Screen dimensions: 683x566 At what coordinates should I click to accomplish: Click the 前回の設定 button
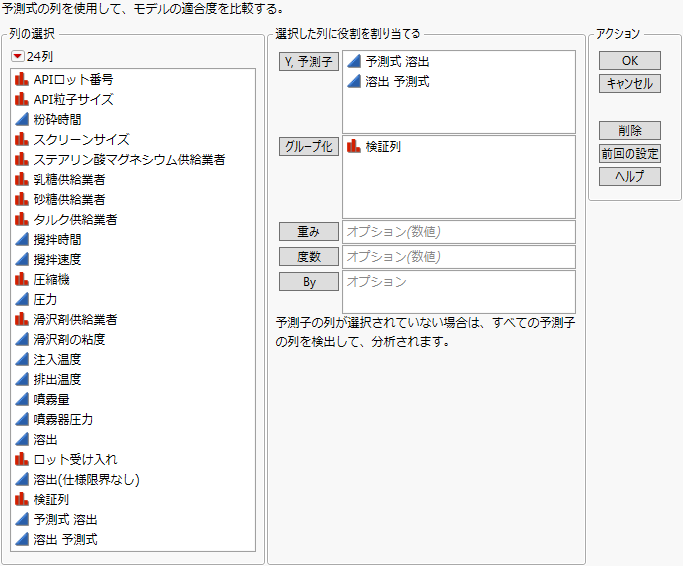(x=630, y=153)
